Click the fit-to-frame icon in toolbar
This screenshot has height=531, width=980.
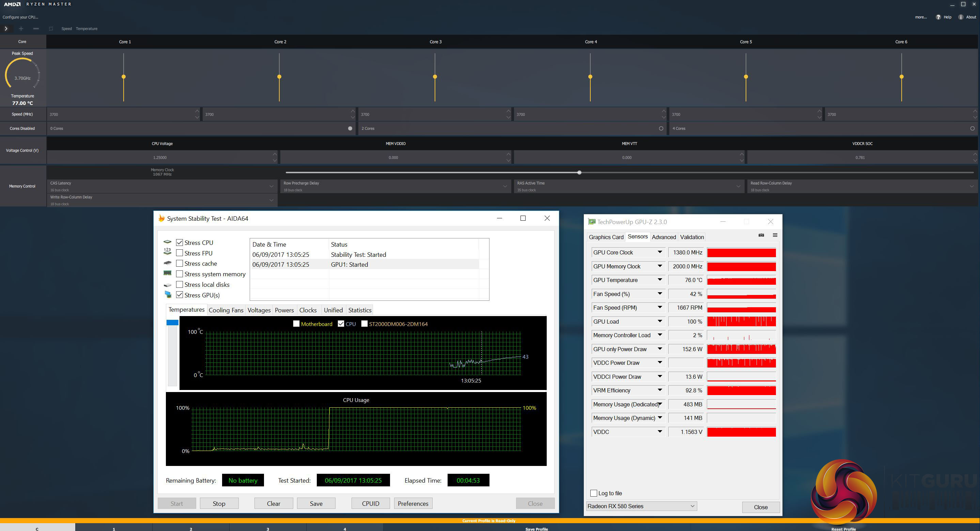point(51,29)
